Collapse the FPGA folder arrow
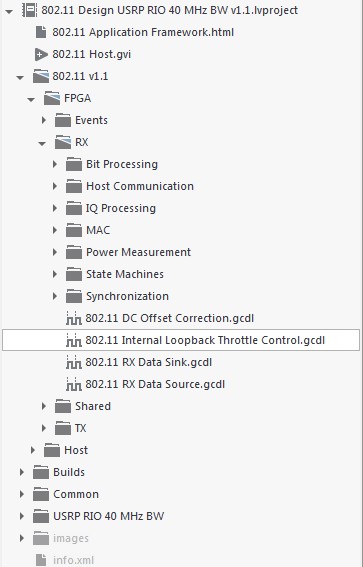This screenshot has height=567, width=363. pyautogui.click(x=31, y=99)
